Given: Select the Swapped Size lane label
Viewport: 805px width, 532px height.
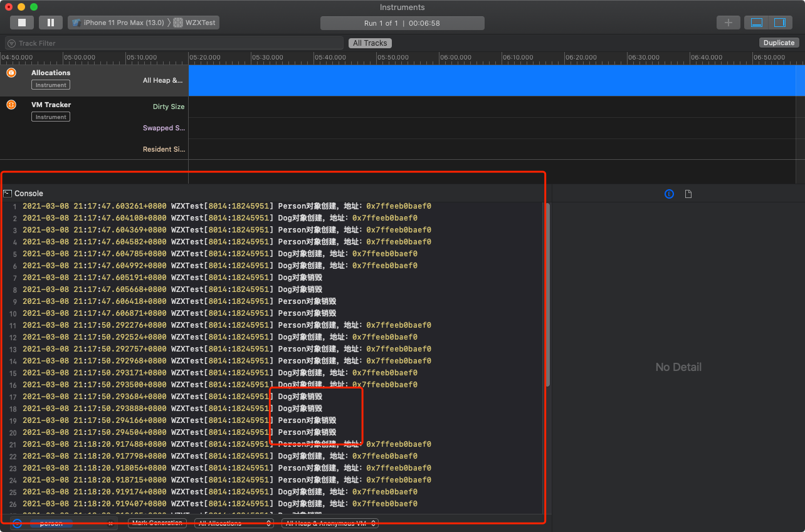Looking at the screenshot, I should pyautogui.click(x=164, y=128).
